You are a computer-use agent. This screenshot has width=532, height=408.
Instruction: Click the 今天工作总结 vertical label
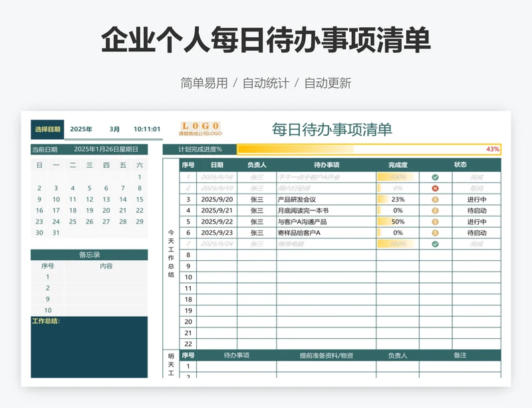click(171, 254)
